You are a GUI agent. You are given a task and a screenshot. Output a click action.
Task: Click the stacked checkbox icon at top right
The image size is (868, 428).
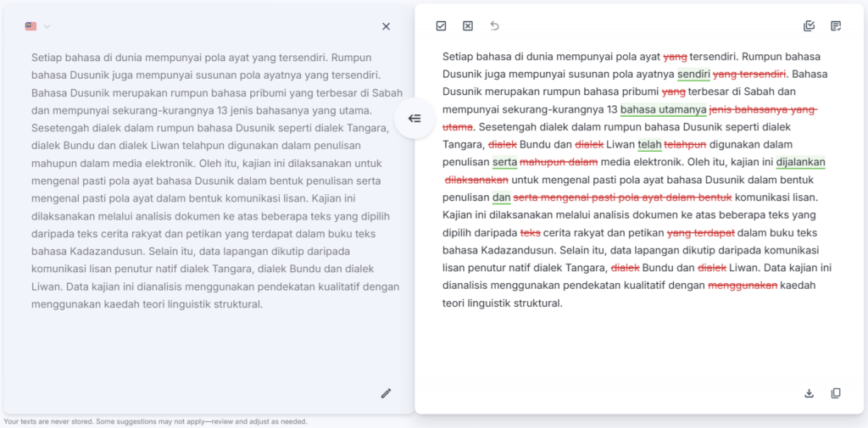click(809, 26)
